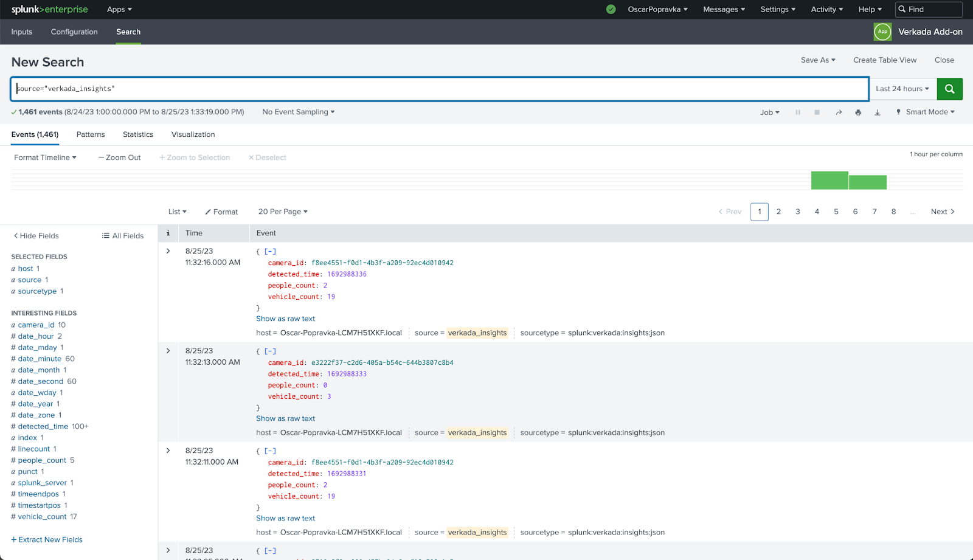The height and width of the screenshot is (560, 973).
Task: Click the Verkada Add-on app icon
Action: click(882, 32)
